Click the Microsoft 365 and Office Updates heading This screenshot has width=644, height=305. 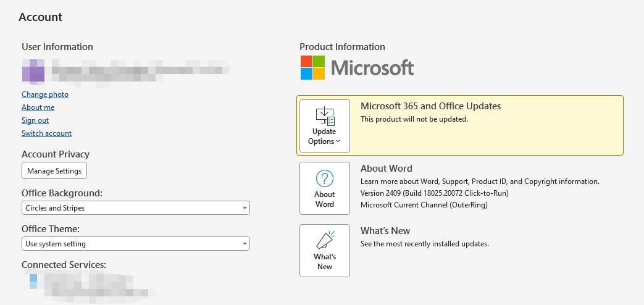(x=430, y=106)
